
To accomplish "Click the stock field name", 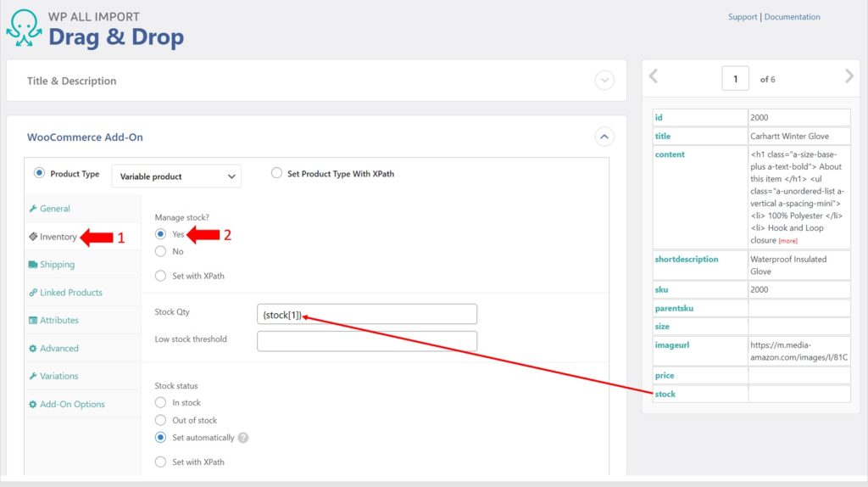I will 665,394.
